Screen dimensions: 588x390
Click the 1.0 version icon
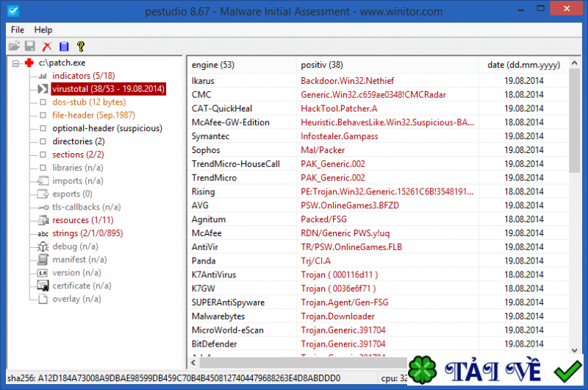pyautogui.click(x=43, y=273)
